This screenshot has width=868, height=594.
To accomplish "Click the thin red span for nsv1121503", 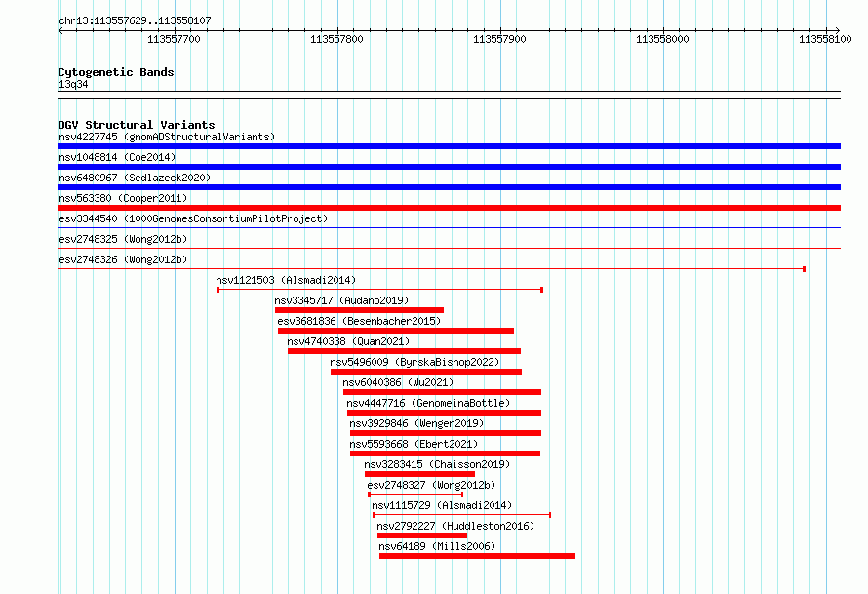I will 379,290.
